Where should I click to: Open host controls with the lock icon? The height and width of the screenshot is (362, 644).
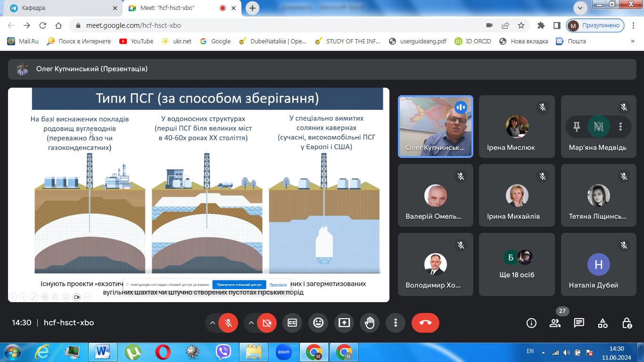pos(627,323)
